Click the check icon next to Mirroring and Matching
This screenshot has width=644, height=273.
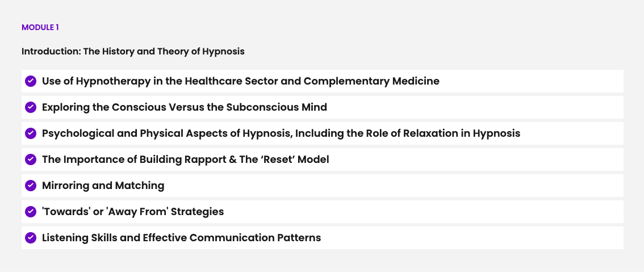click(x=31, y=186)
